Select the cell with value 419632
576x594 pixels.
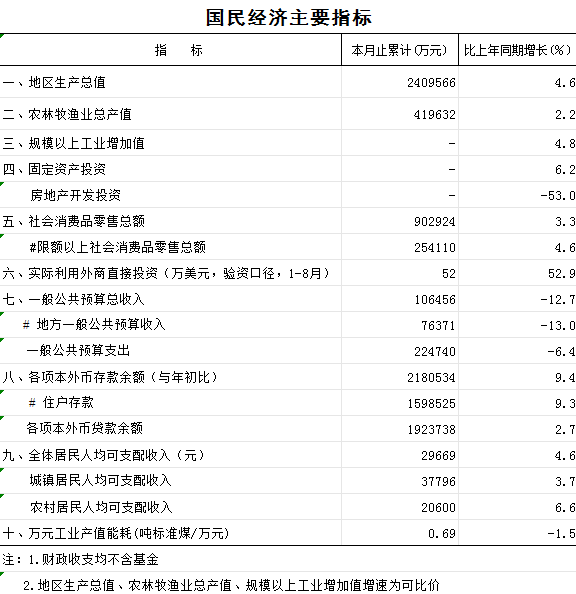434,114
